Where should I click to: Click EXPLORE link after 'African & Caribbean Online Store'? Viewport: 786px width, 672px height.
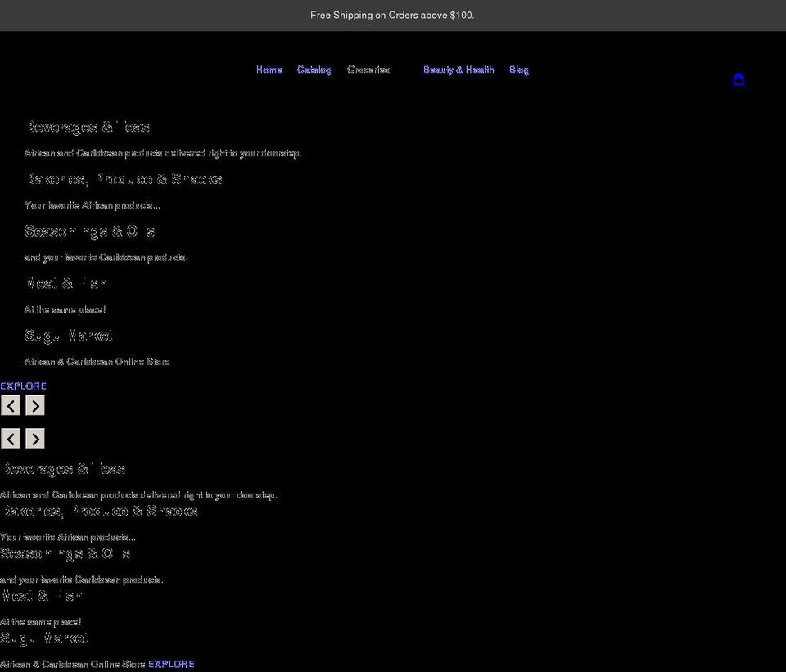171,664
